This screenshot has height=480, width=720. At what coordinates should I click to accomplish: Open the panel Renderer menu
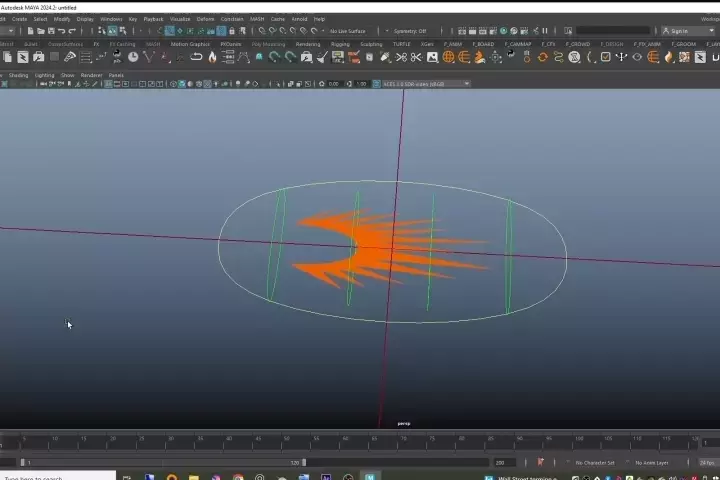point(91,75)
